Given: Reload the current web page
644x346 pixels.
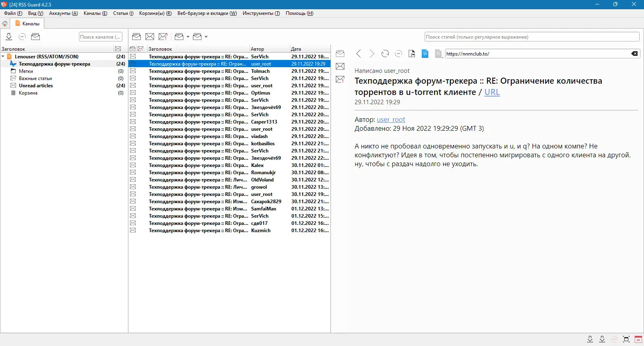Looking at the screenshot, I should [385, 54].
